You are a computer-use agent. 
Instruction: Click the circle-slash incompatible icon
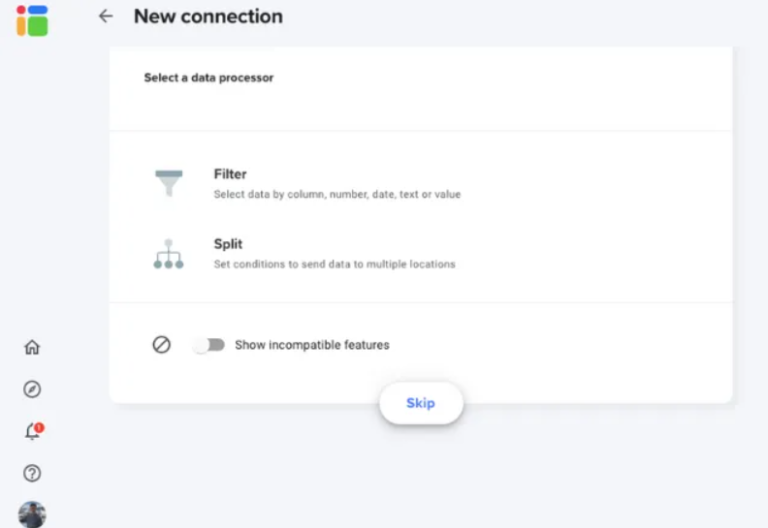pyautogui.click(x=161, y=344)
